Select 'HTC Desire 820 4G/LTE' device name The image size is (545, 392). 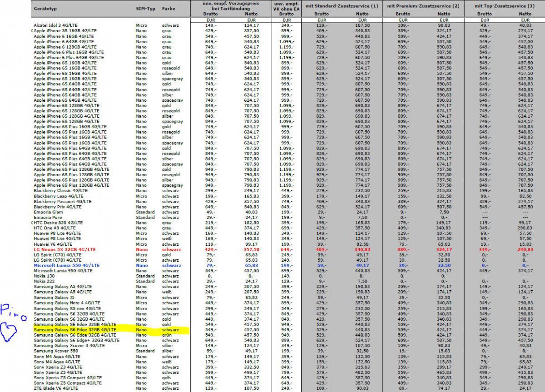point(58,223)
